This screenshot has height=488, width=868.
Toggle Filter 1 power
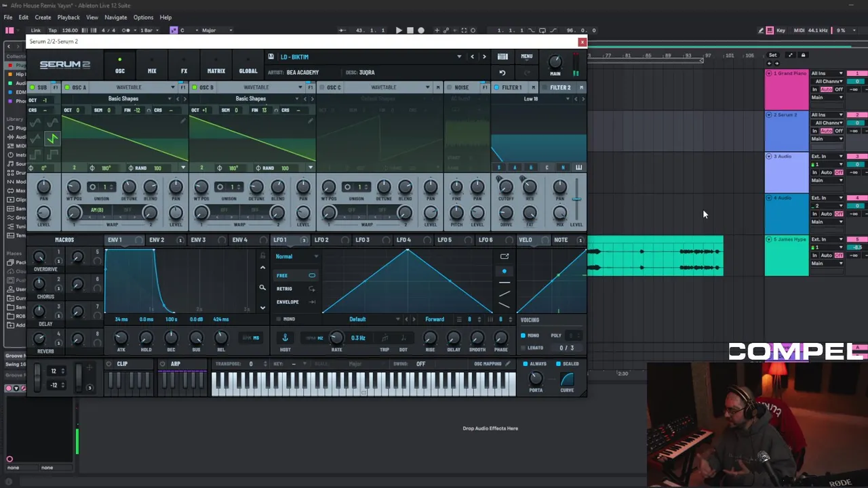[x=496, y=87]
